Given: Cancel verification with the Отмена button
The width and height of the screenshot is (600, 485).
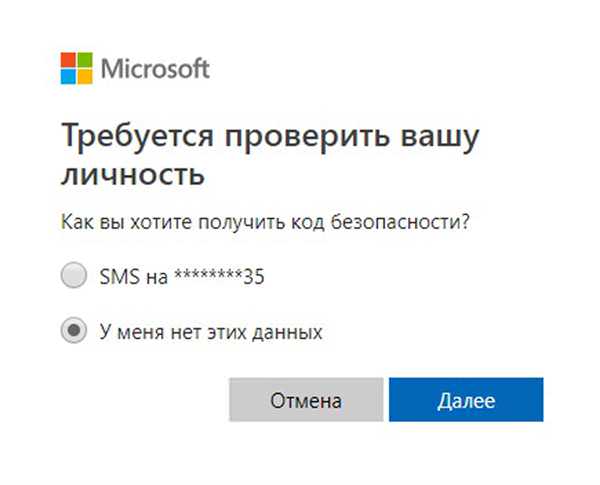Looking at the screenshot, I should click(x=306, y=400).
